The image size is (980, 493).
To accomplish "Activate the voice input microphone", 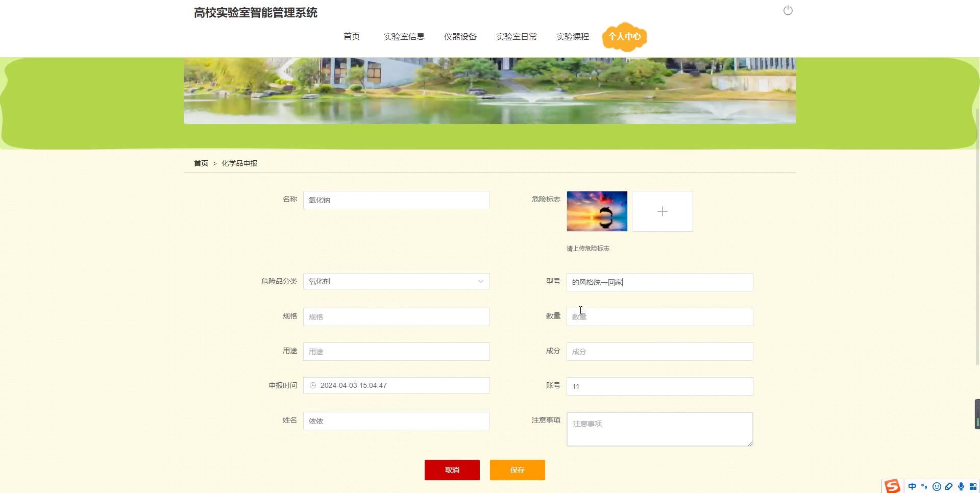I will pos(961,486).
